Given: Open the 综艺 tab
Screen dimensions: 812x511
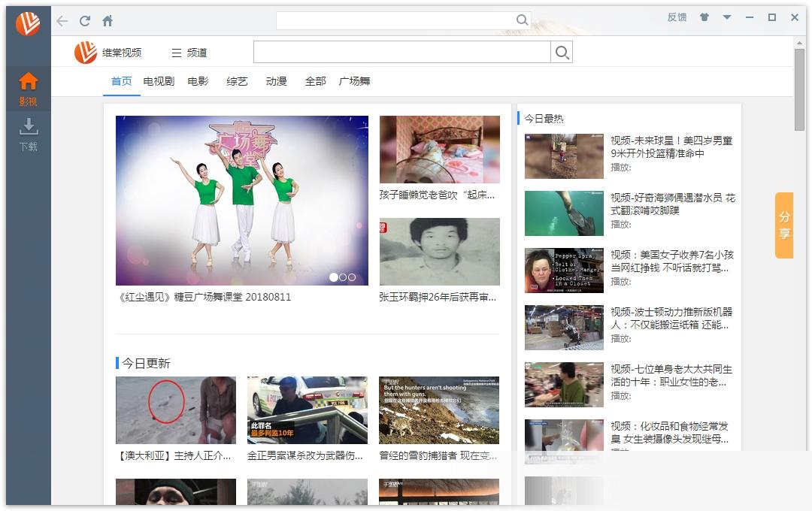Looking at the screenshot, I should pos(237,81).
